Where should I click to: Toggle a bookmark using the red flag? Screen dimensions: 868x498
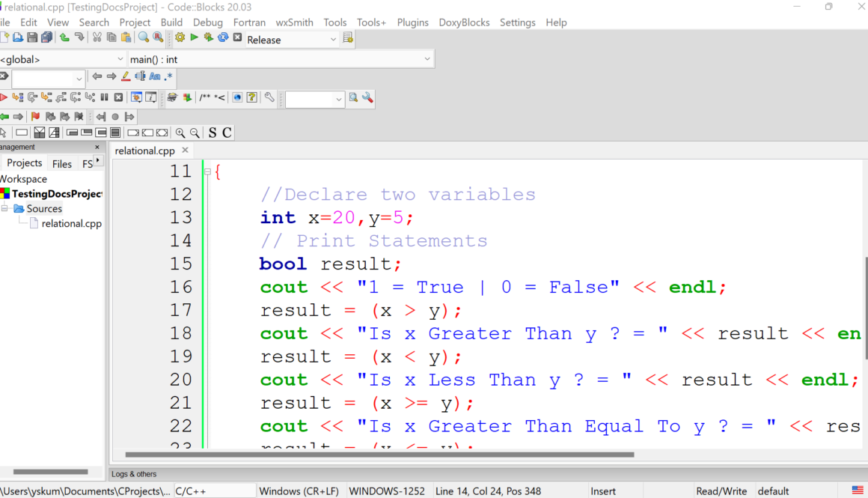pyautogui.click(x=35, y=116)
